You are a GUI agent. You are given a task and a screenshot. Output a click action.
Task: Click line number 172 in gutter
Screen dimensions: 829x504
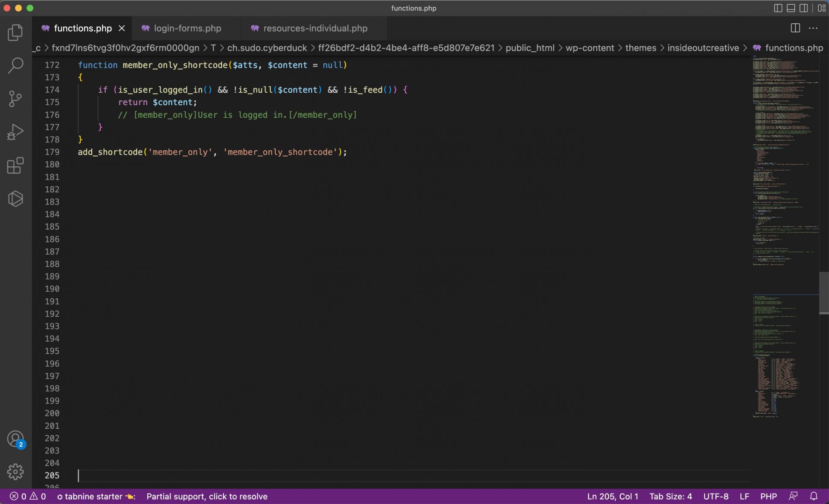tap(52, 65)
